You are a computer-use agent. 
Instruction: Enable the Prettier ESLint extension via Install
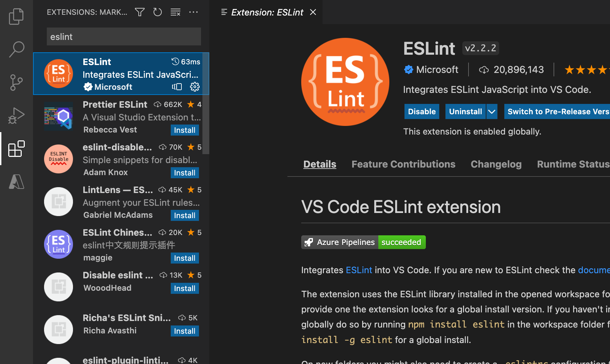[x=185, y=130]
